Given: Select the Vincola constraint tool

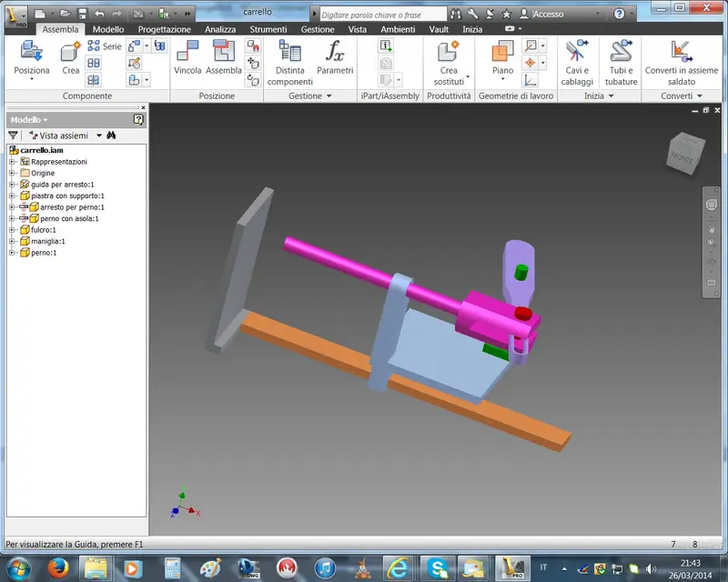Looking at the screenshot, I should [187, 57].
